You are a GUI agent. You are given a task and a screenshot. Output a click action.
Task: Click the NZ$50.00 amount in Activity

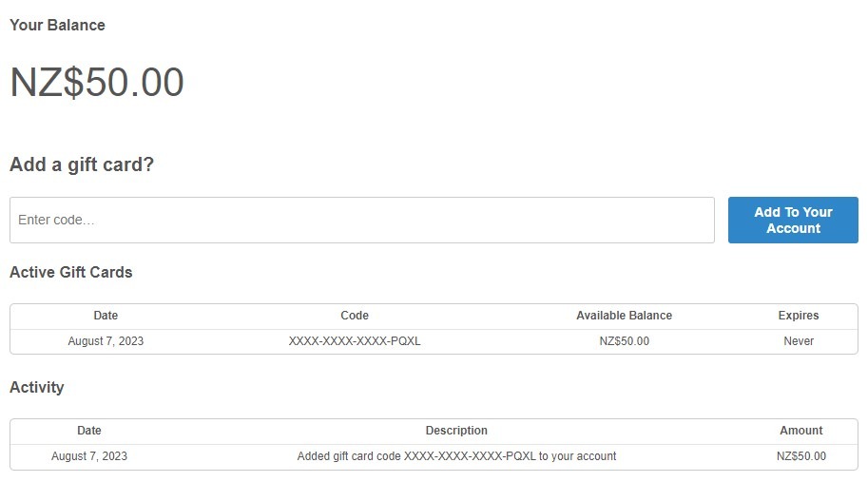[801, 456]
